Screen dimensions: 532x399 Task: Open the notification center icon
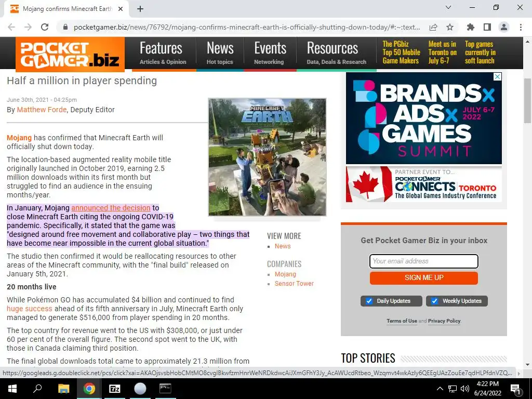point(515,389)
